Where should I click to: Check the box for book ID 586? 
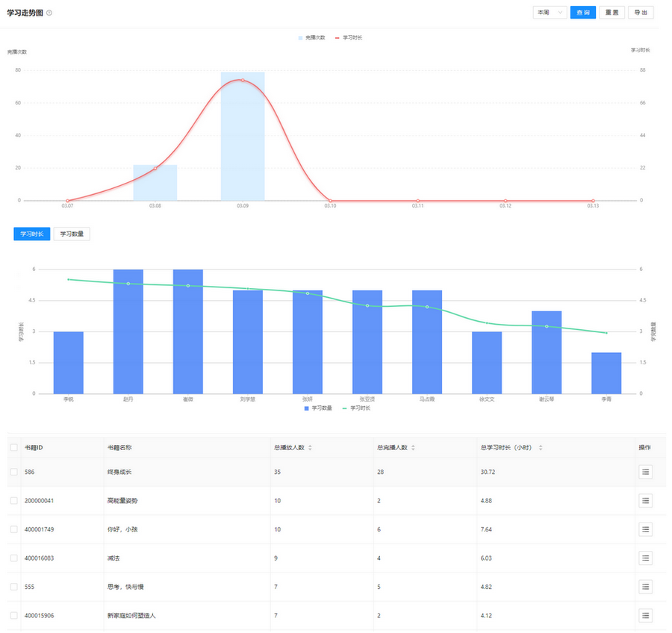(x=14, y=472)
